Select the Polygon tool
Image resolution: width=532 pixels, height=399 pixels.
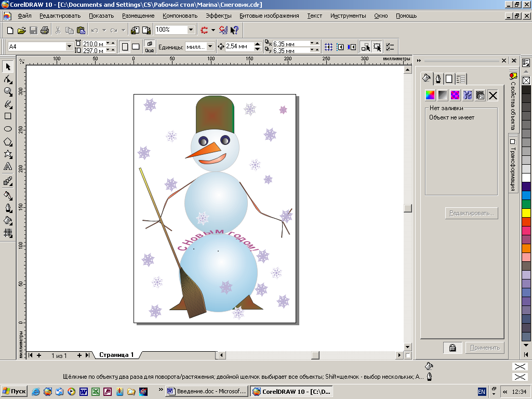point(8,142)
